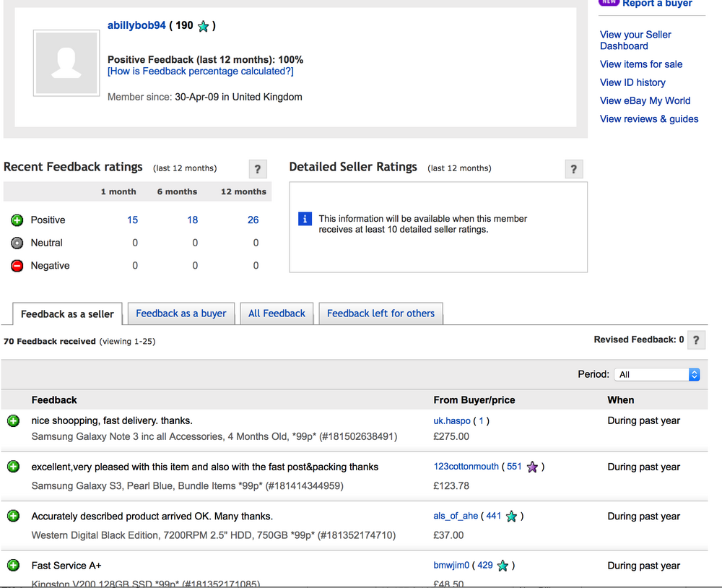
Task: Click help icon for Detailed Seller Ratings
Action: pyautogui.click(x=574, y=168)
